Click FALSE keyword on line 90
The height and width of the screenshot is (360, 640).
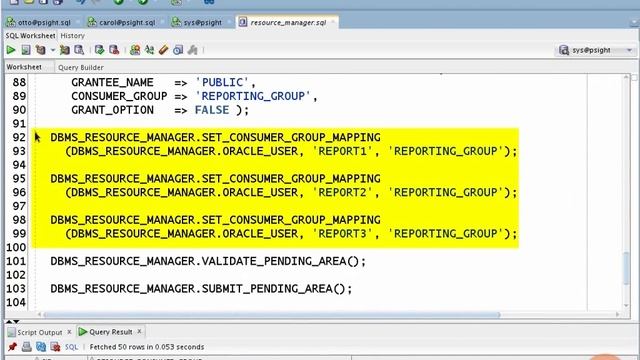click(212, 110)
